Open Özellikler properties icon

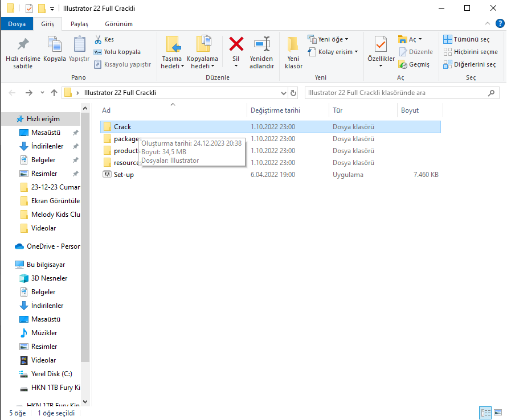pyautogui.click(x=381, y=44)
